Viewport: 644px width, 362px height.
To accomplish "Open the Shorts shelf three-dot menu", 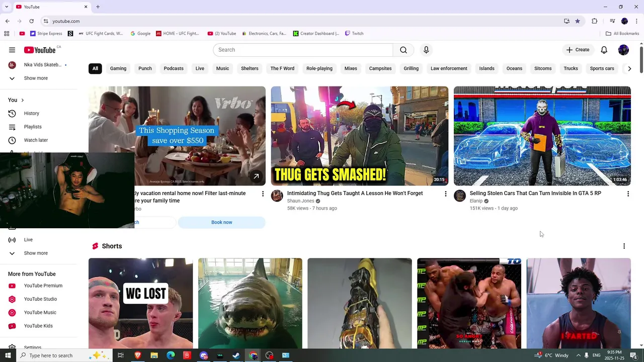I will coord(624,246).
